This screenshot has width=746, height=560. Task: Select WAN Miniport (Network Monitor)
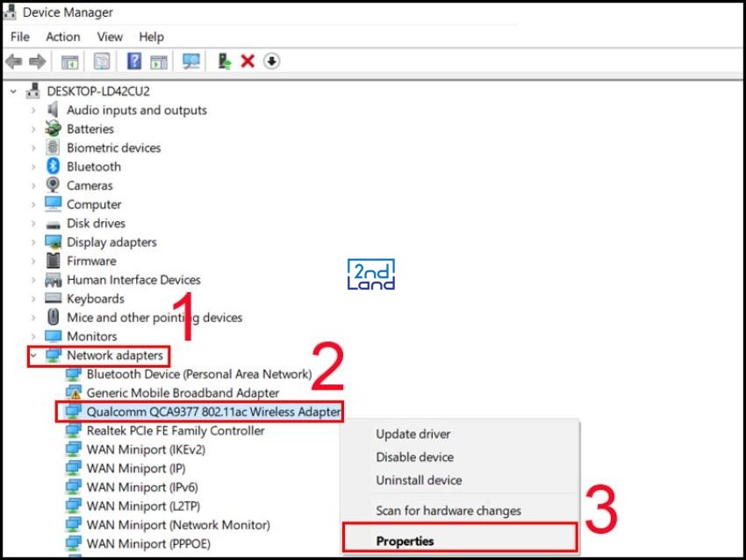point(178,525)
